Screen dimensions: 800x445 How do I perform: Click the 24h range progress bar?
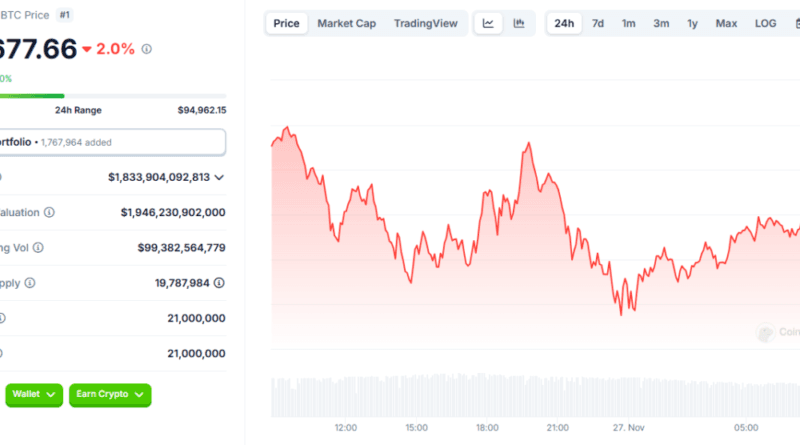click(110, 96)
